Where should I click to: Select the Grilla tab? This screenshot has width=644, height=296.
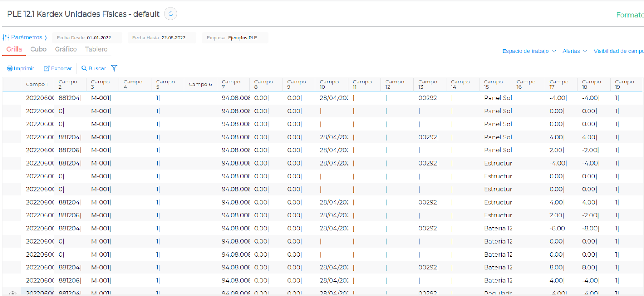coord(14,49)
